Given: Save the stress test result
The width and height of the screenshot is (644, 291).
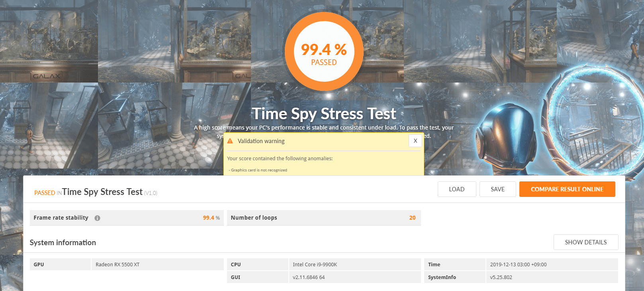Looking at the screenshot, I should (497, 189).
